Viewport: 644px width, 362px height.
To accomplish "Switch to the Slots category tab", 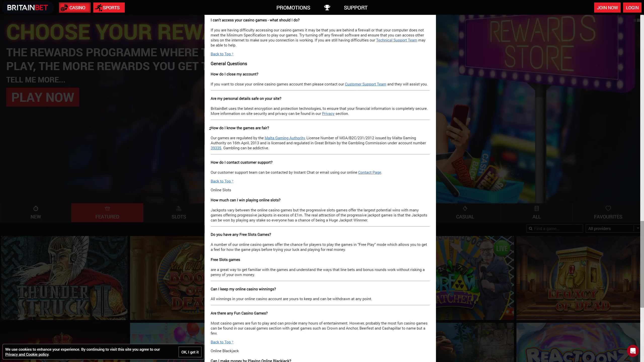I will [x=179, y=213].
